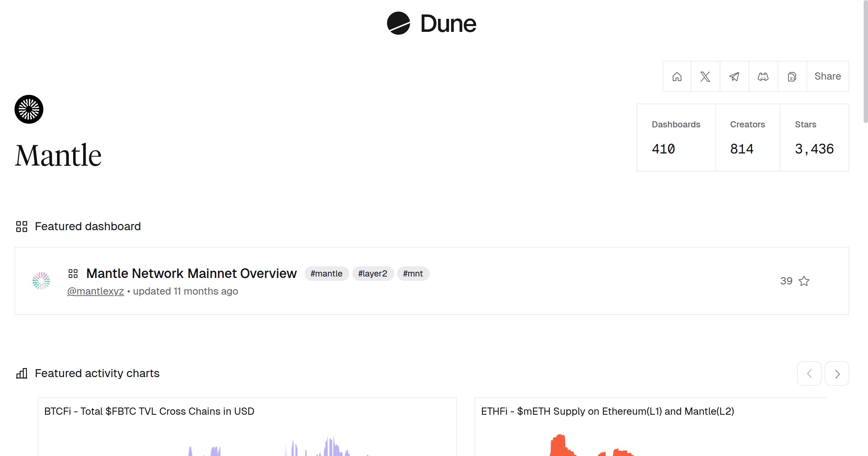Click the home website icon
Image resolution: width=868 pixels, height=456 pixels.
(677, 76)
